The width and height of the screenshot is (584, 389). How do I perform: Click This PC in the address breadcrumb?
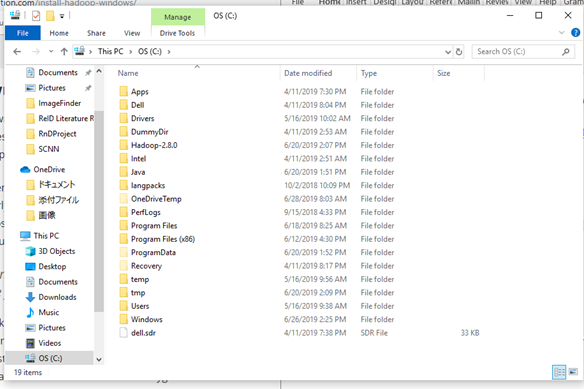pyautogui.click(x=111, y=51)
